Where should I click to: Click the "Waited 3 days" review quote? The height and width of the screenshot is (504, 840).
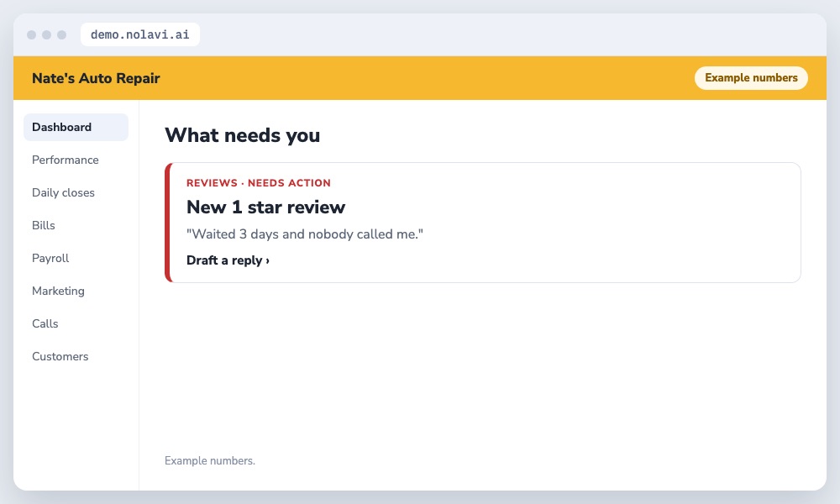pos(304,234)
